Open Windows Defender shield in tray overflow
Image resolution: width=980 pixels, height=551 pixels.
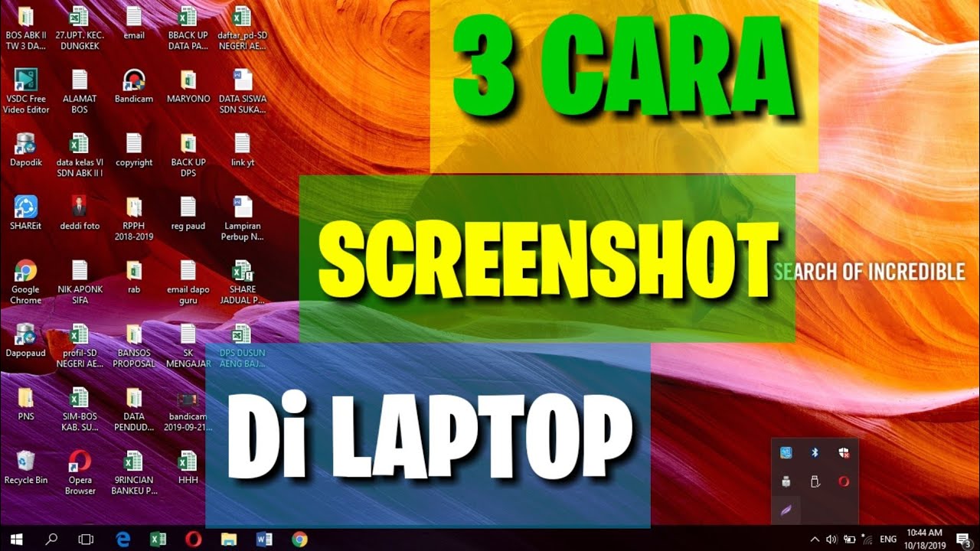click(843, 453)
